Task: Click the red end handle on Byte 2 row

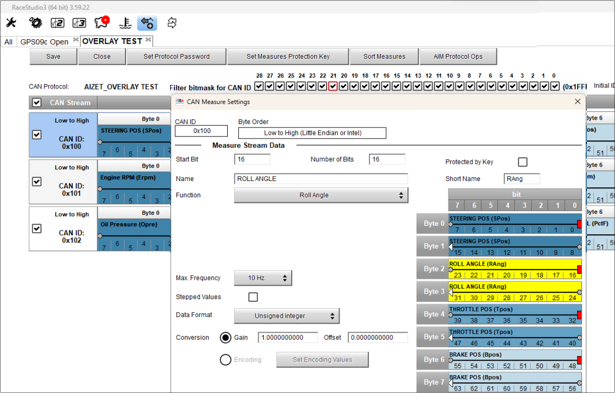Action: coord(579,269)
